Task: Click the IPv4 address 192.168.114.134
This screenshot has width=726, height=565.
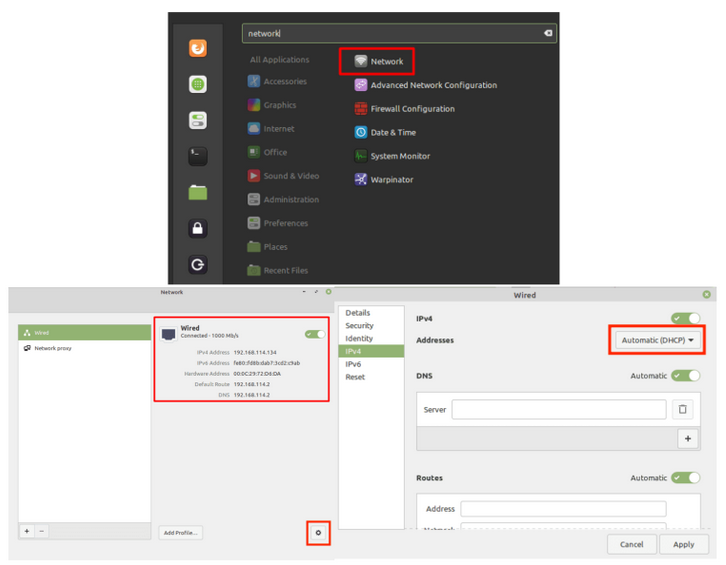Action: (255, 352)
